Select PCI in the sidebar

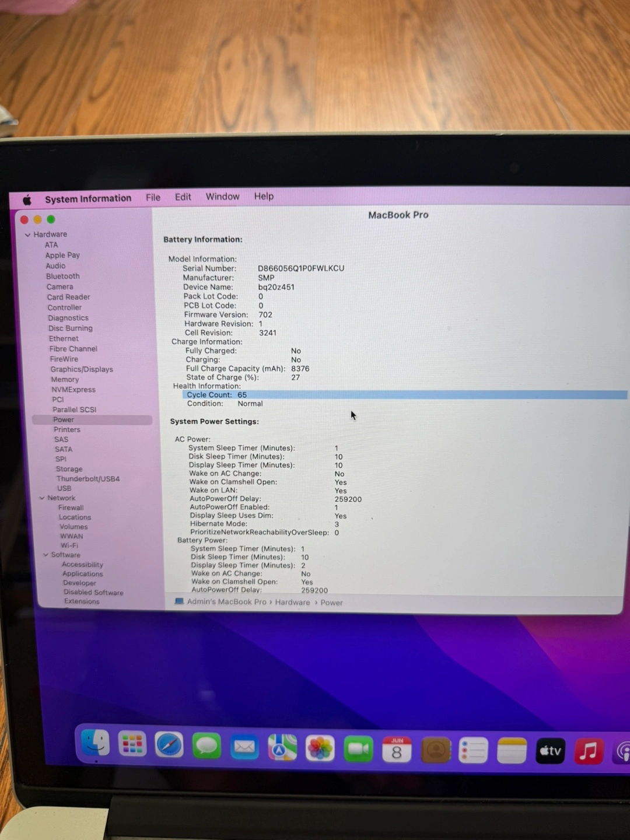[x=58, y=400]
